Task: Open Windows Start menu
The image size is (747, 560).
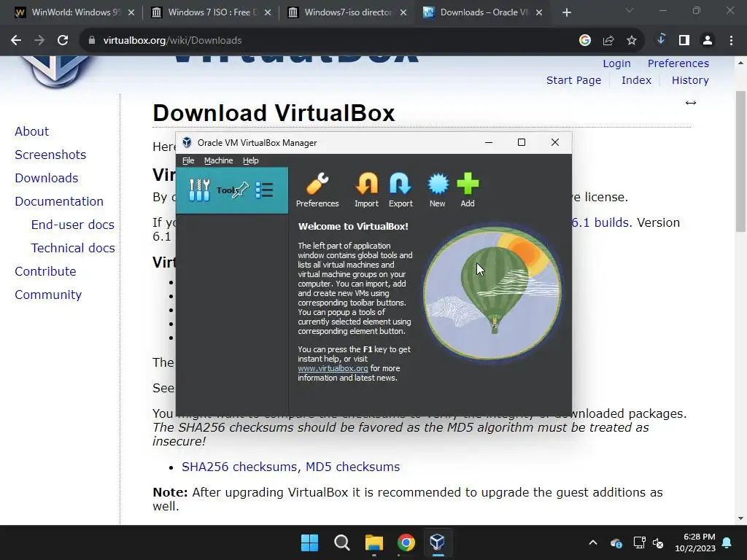Action: [x=309, y=542]
